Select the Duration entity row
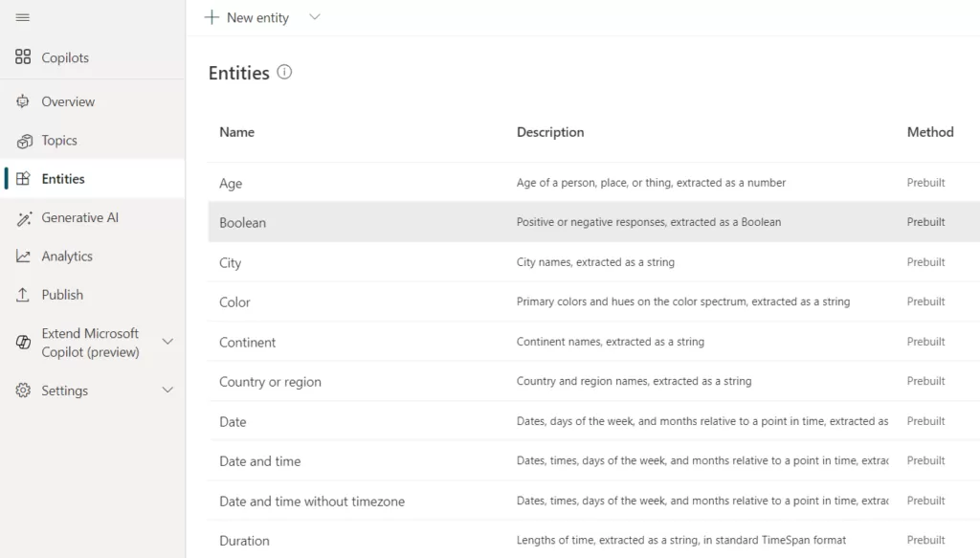 coord(244,541)
